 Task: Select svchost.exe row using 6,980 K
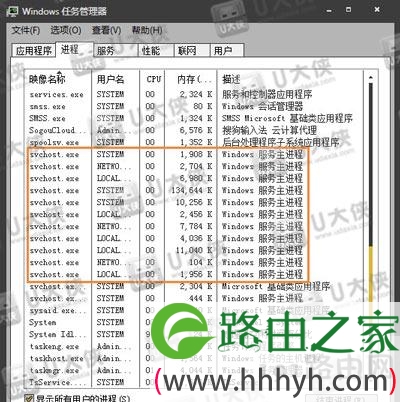pos(193,178)
